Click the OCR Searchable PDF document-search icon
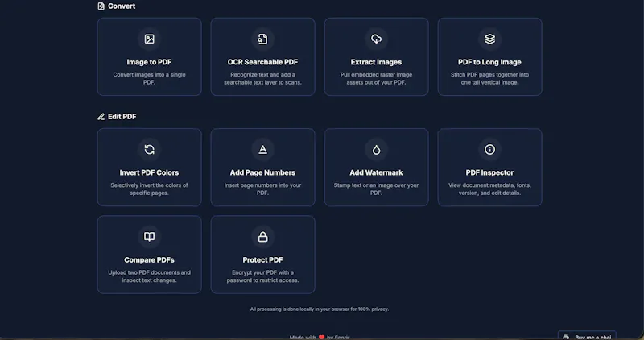The height and width of the screenshot is (340, 644). click(262, 39)
